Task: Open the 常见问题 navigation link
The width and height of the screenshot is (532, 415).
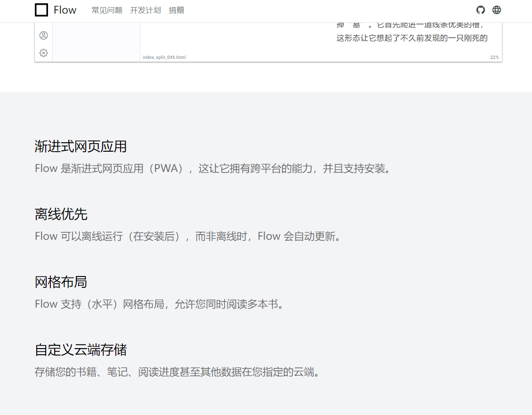Action: [x=107, y=10]
